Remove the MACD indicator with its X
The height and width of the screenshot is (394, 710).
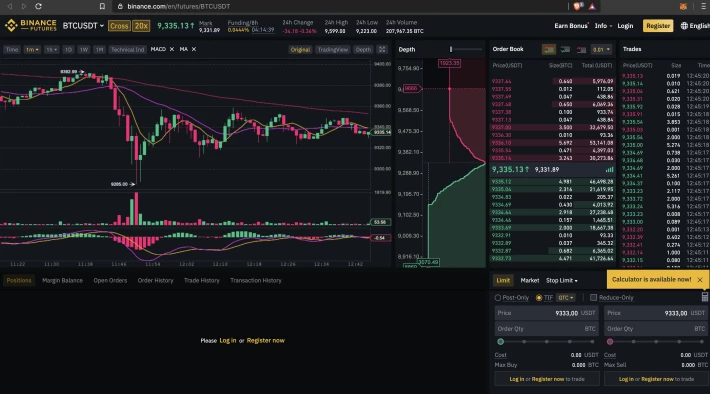coord(172,49)
